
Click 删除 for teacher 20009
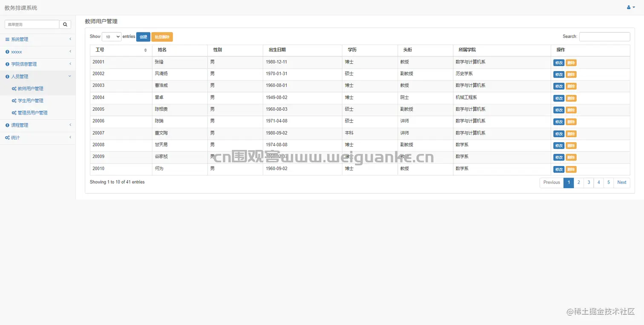[571, 157]
